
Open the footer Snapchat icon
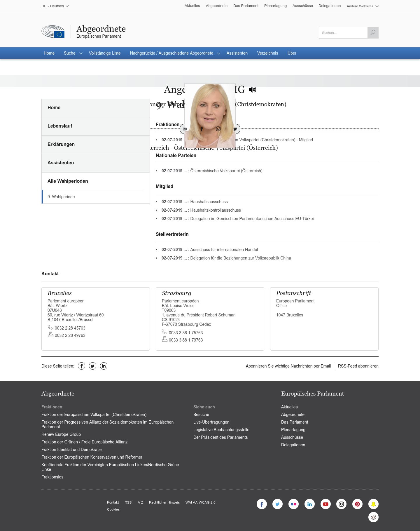point(373,504)
